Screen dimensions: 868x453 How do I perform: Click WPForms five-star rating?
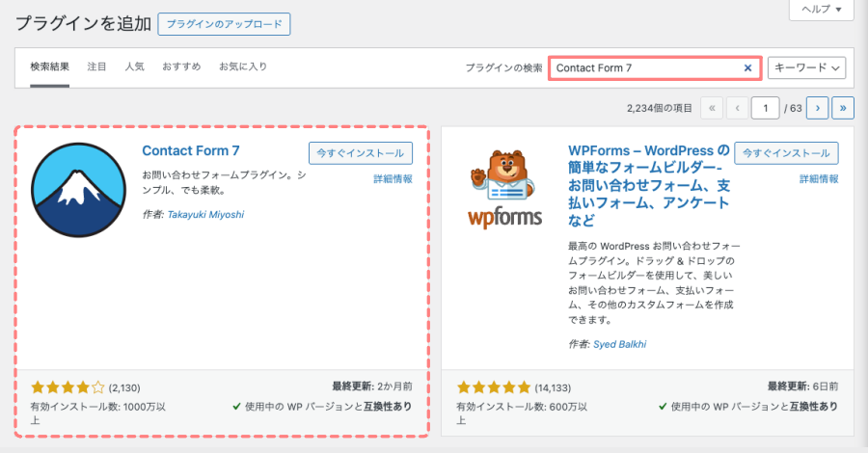(494, 387)
